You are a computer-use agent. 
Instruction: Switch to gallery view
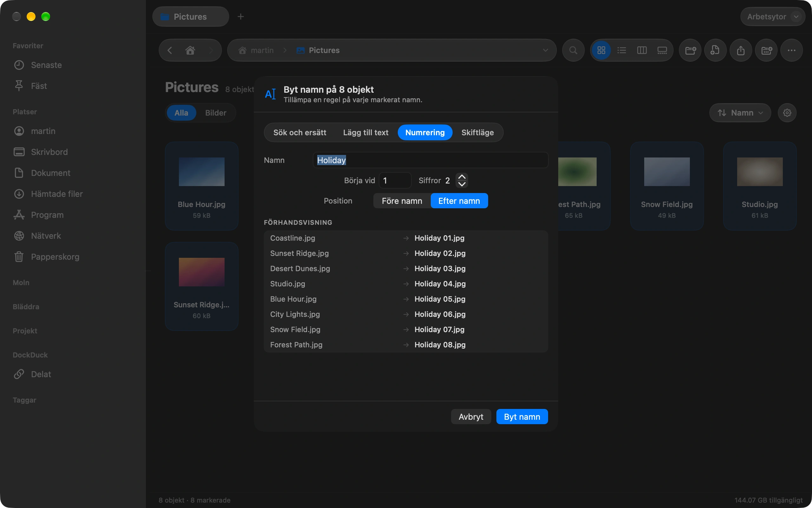[x=662, y=50]
